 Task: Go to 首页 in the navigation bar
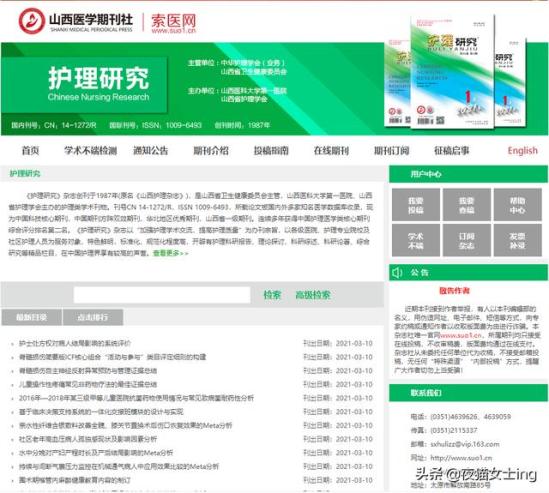(x=30, y=151)
